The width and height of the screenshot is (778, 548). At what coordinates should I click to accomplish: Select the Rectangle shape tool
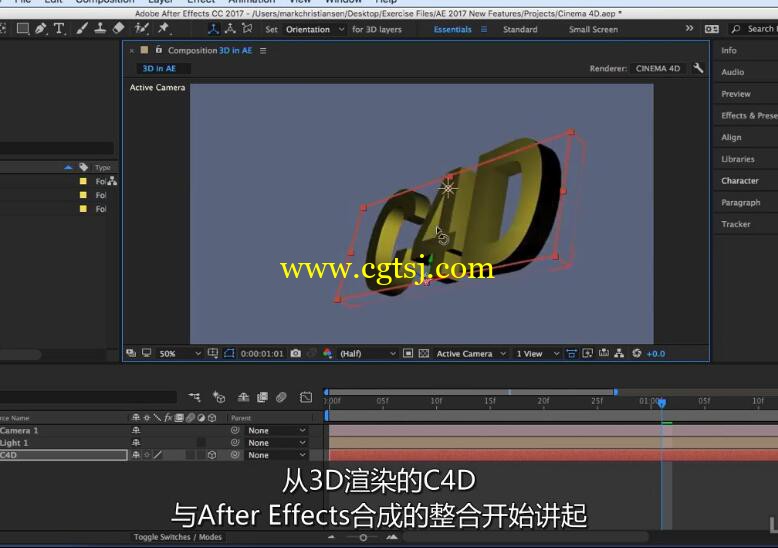(22, 29)
